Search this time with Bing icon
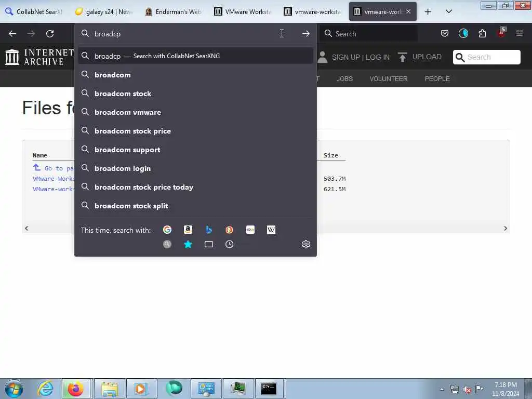The width and height of the screenshot is (532, 399). point(209,230)
